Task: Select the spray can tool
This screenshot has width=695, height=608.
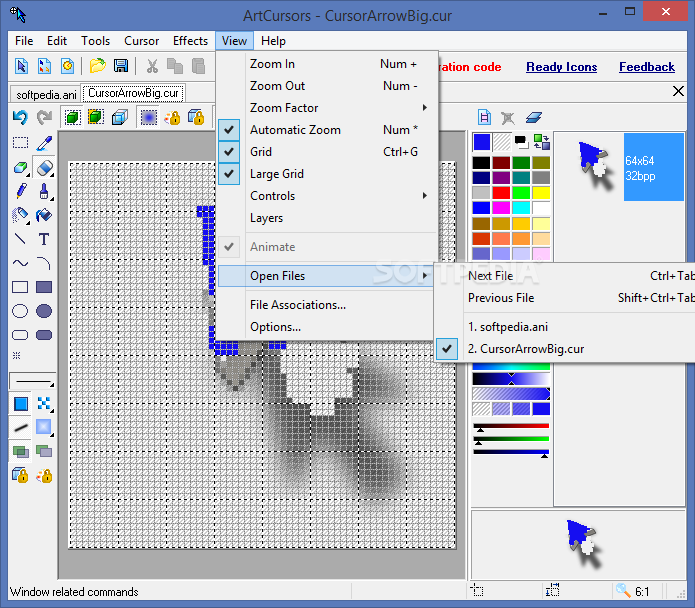Action: [x=20, y=215]
